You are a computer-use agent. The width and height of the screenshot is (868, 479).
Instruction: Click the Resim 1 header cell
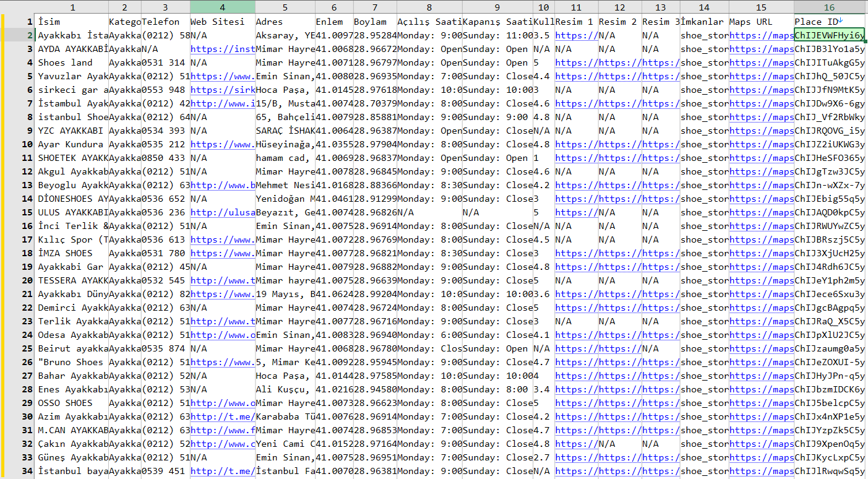point(576,22)
